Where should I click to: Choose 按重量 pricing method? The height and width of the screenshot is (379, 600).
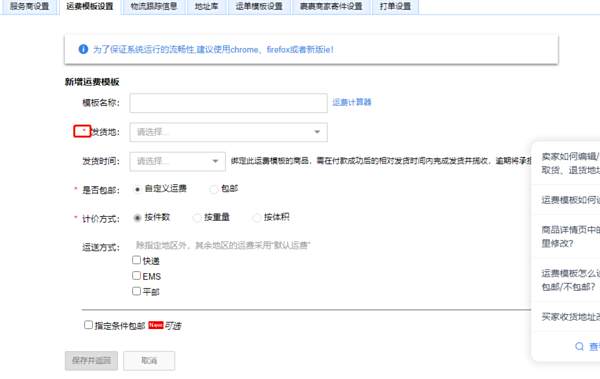click(x=197, y=218)
